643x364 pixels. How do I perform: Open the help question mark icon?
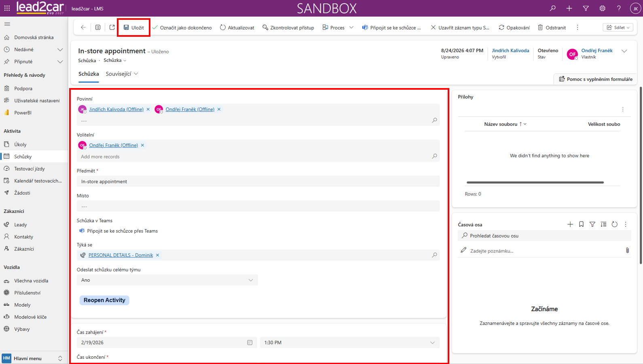619,8
